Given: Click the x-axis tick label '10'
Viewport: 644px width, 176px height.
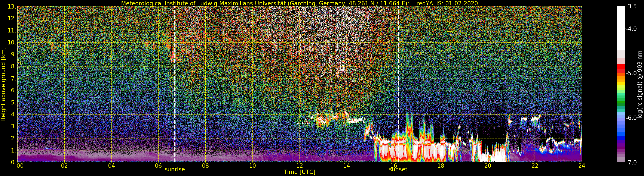Looking at the screenshot, I should (x=252, y=166).
